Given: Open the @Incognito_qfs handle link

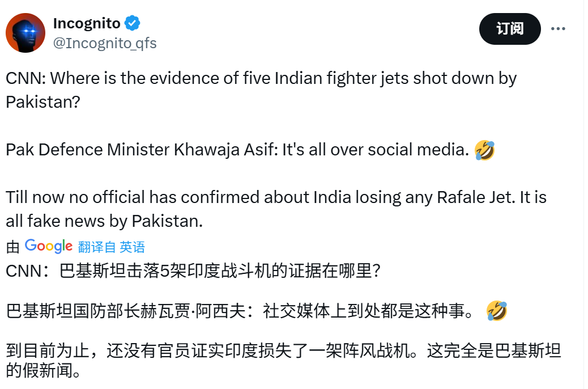Looking at the screenshot, I should pos(104,43).
